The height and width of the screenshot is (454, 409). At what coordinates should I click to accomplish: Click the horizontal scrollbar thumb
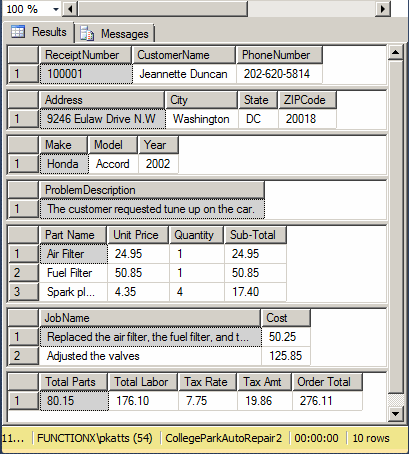pos(163,9)
